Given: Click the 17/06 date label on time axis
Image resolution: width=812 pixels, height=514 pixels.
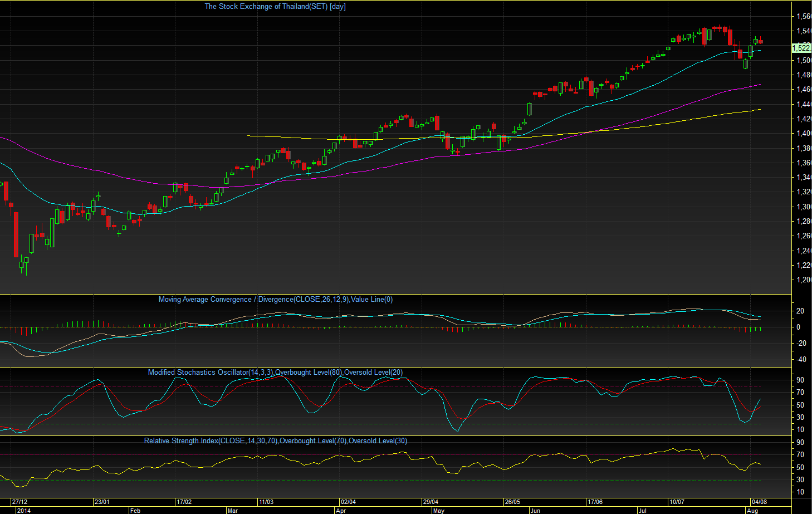Looking at the screenshot, I should pos(595,502).
